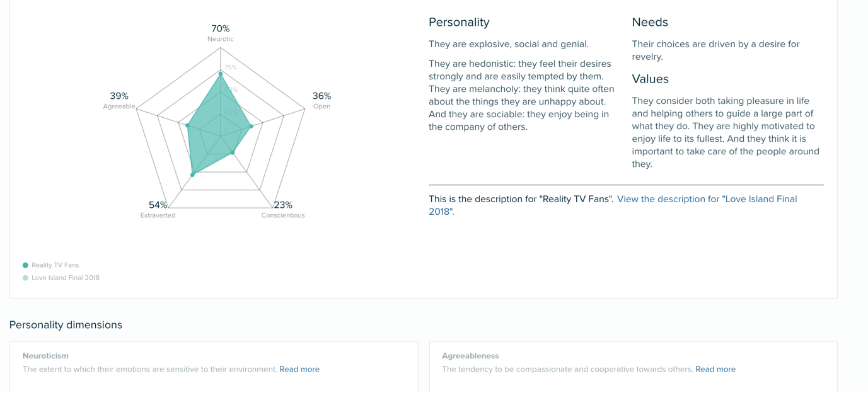
Task: Click the Conscientious data point on radar chart
Action: pyautogui.click(x=233, y=152)
